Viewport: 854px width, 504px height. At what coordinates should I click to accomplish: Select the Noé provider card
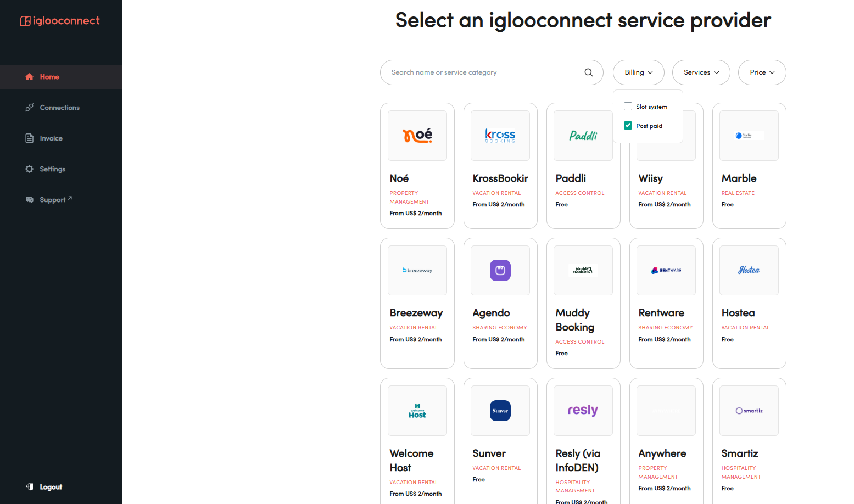pos(417,166)
